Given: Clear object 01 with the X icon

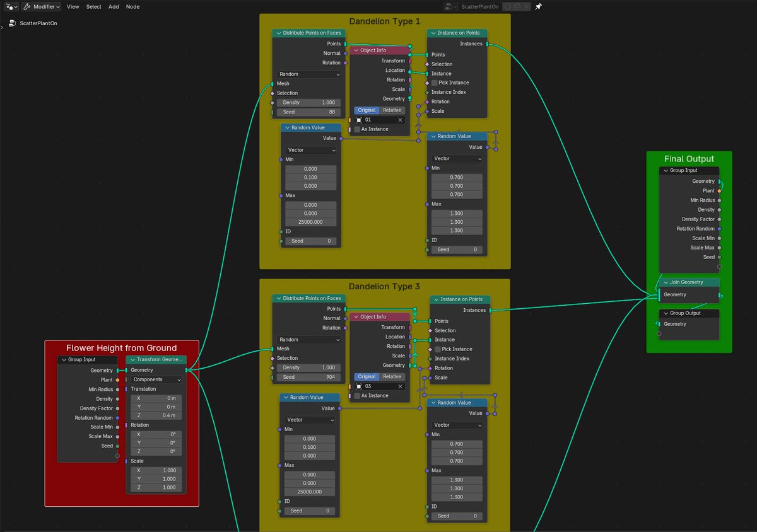Looking at the screenshot, I should click(400, 120).
